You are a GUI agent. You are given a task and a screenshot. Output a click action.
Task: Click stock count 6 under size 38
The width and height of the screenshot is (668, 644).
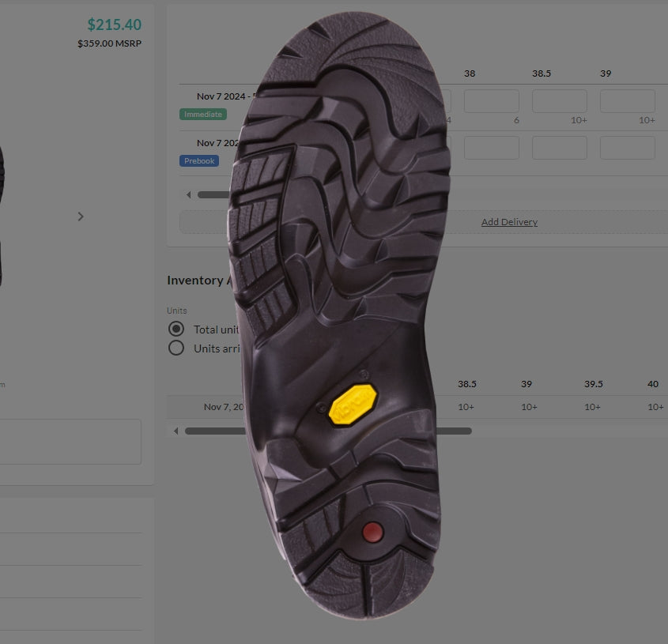[516, 121]
